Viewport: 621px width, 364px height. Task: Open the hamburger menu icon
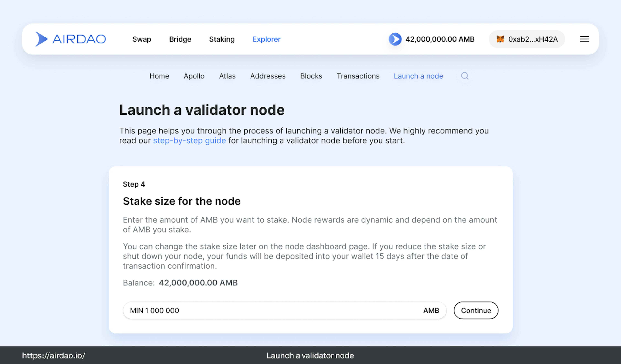(x=584, y=39)
